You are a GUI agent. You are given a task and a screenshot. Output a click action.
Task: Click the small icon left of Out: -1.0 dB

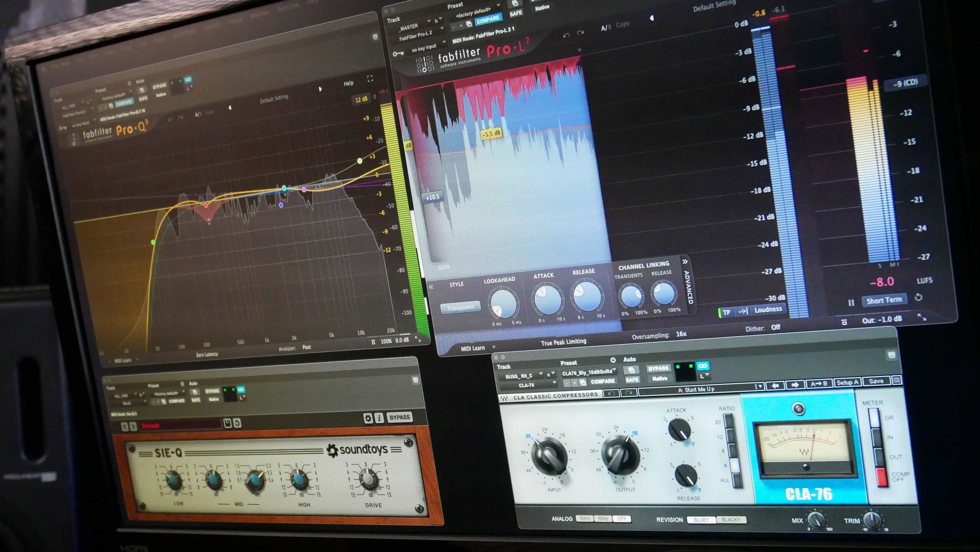(844, 322)
